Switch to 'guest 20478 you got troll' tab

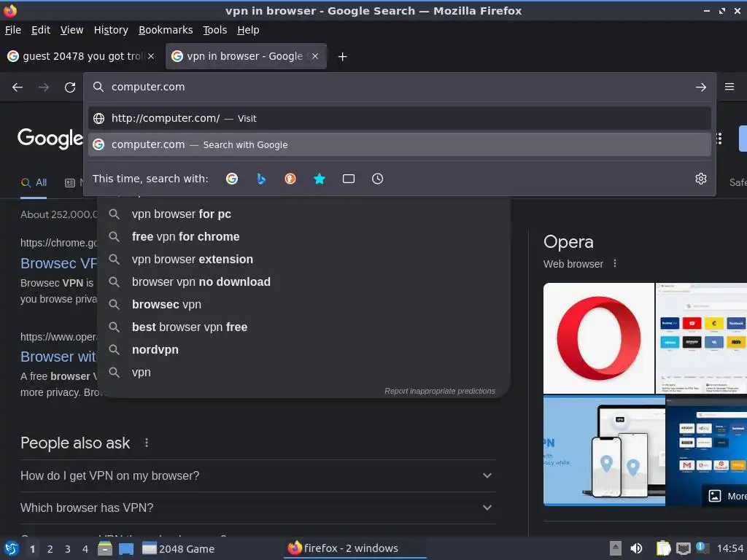point(81,56)
